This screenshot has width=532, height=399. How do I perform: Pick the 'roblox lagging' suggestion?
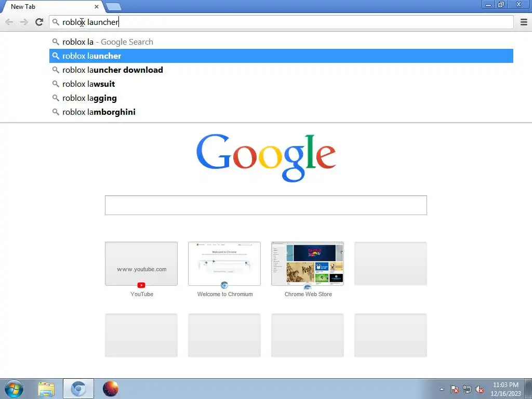click(281, 98)
